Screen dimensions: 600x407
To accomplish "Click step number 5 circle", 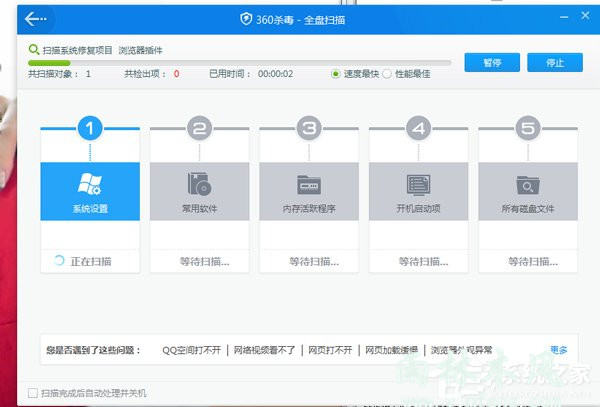I will pyautogui.click(x=528, y=128).
